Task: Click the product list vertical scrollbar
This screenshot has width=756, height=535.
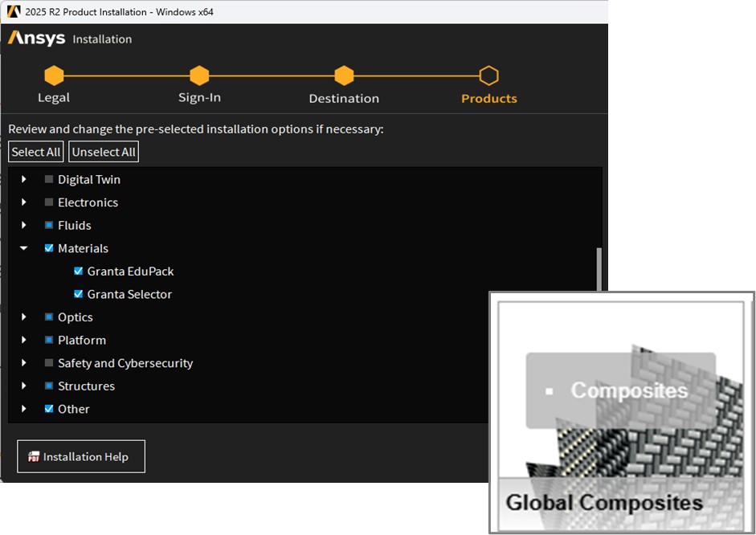Action: [x=599, y=273]
